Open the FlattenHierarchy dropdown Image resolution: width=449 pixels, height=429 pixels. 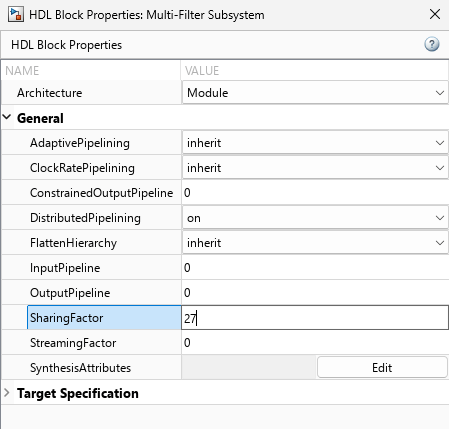click(315, 243)
